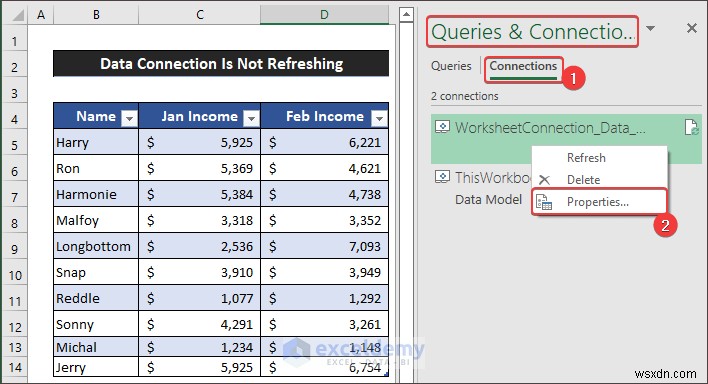Image resolution: width=708 pixels, height=384 pixels.
Task: Click the title cell 'Data Connection Is Not Refreshing'
Action: coord(221,64)
